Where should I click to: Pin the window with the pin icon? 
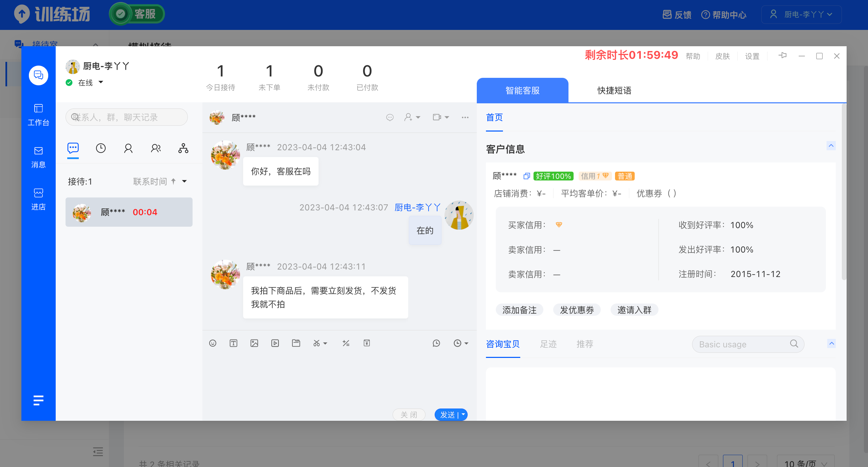coord(782,55)
